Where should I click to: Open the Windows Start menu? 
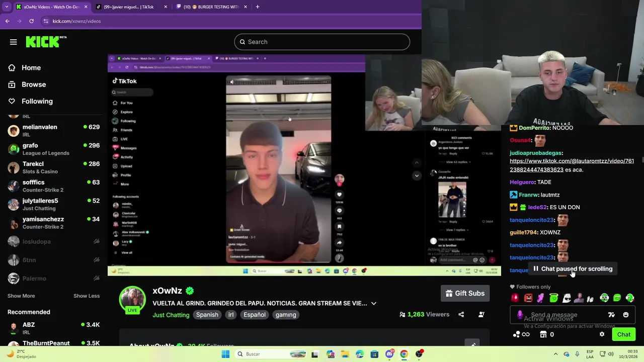tap(225, 354)
